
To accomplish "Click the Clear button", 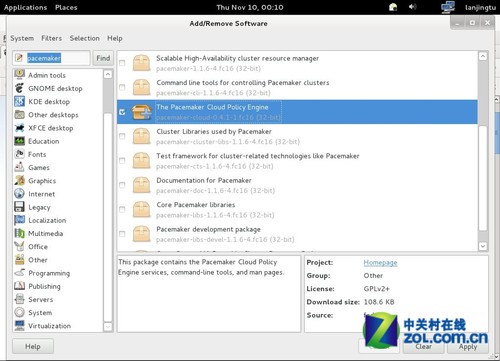I will [x=423, y=347].
